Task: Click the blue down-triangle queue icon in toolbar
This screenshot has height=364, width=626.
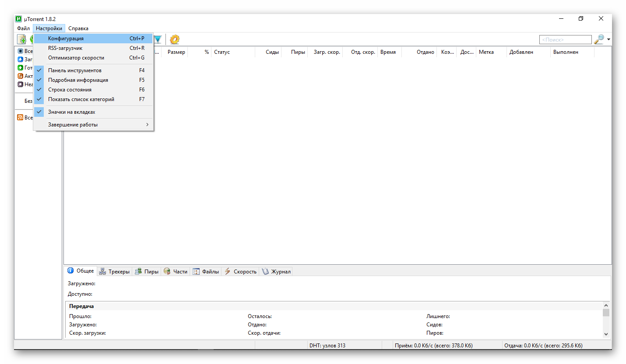Action: (157, 39)
